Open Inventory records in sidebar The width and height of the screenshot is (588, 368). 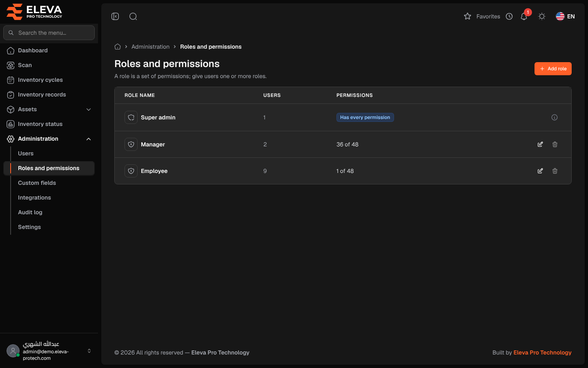49,94
